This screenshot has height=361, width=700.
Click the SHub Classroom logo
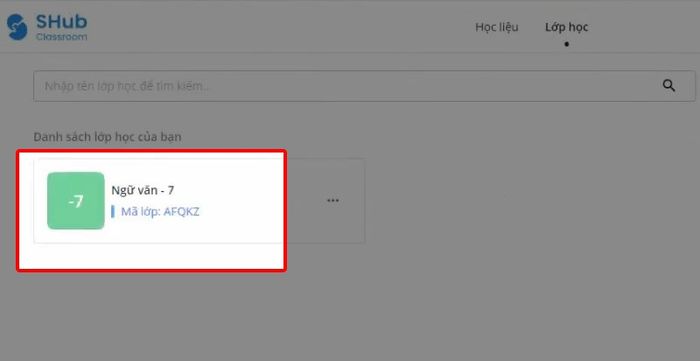point(47,27)
